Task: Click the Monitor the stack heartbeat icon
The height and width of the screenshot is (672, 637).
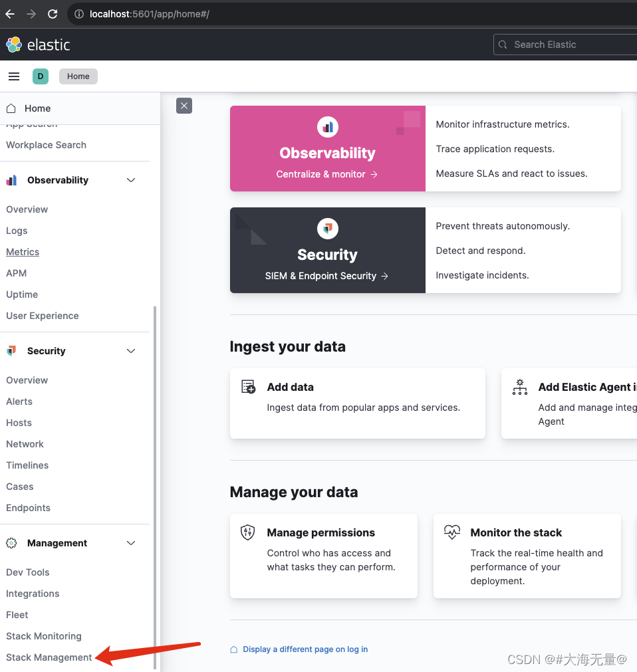Action: pos(451,532)
